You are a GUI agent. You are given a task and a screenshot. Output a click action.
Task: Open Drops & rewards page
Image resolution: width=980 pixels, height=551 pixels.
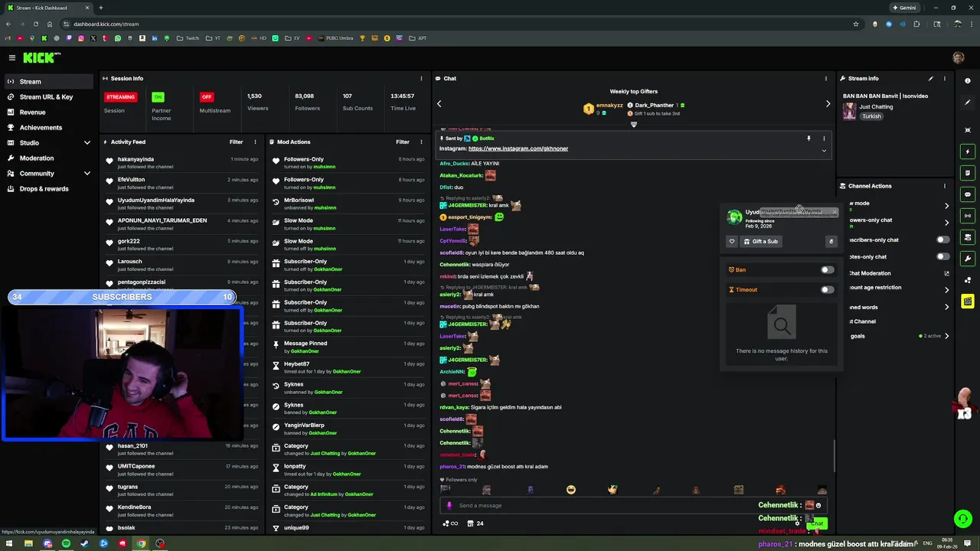(48, 188)
